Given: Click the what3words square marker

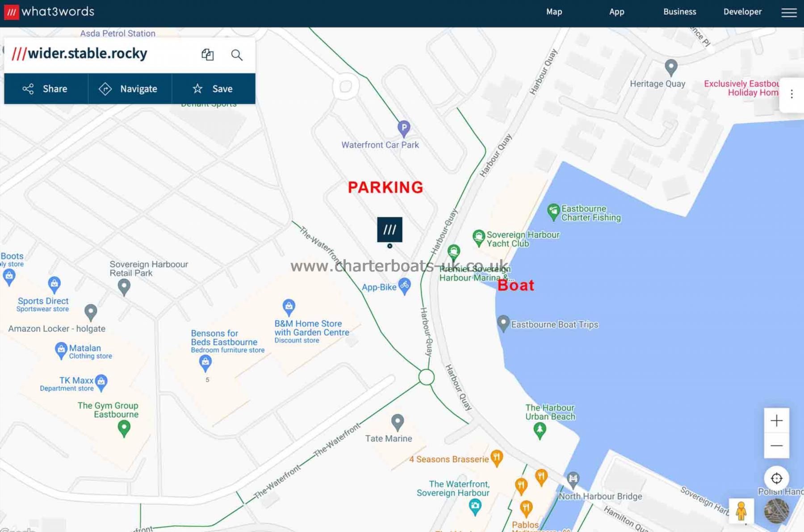Looking at the screenshot, I should pos(389,230).
